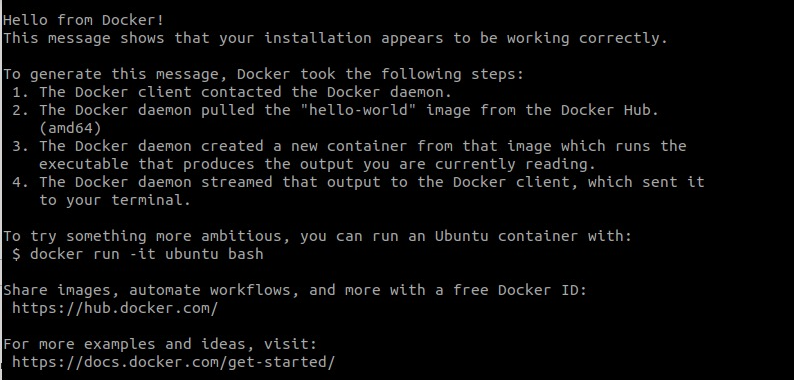Click the "$" prompt symbol before docker run
The image size is (794, 380).
point(17,254)
